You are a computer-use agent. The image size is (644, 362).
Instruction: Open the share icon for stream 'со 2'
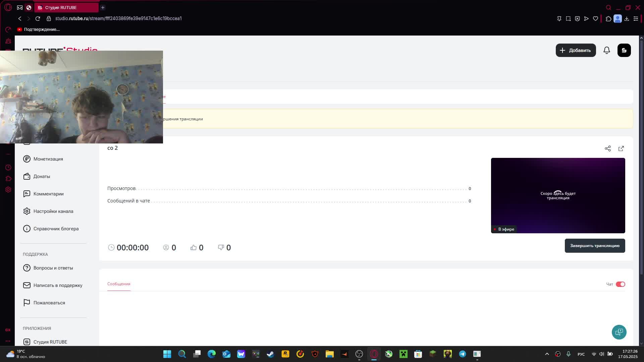(608, 148)
